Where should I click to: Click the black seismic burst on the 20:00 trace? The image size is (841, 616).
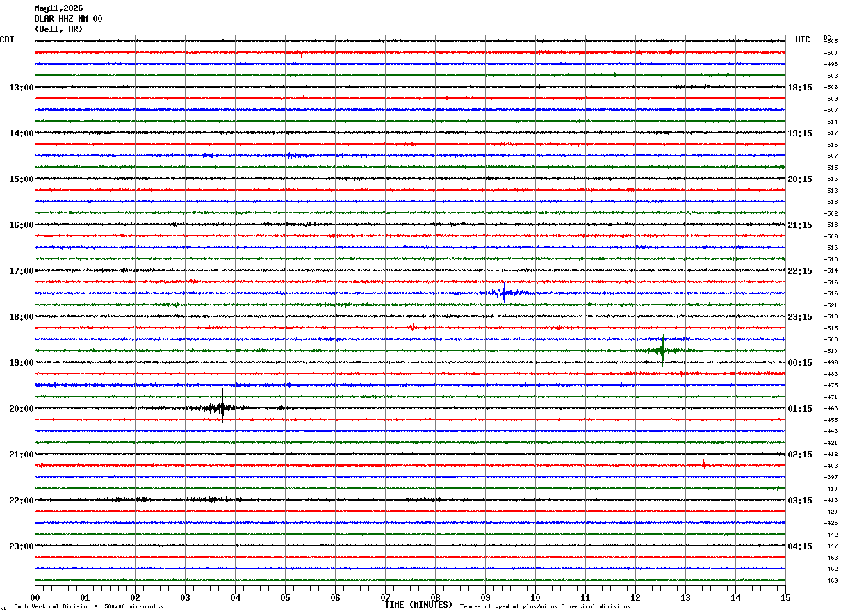222,407
